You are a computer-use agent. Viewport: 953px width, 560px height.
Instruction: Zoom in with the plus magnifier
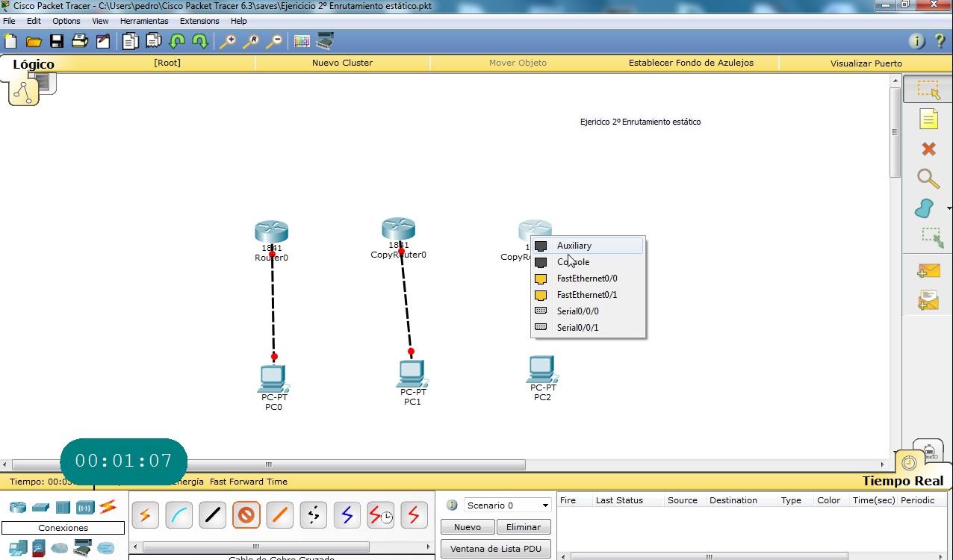[x=228, y=41]
